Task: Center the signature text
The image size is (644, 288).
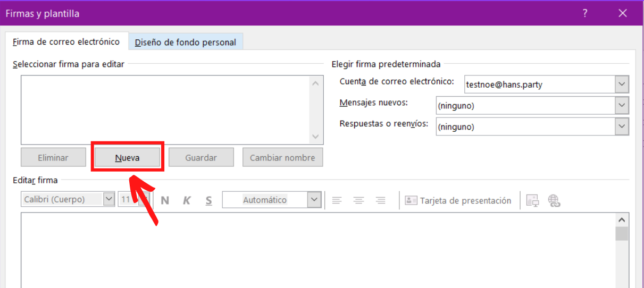Action: coord(359,200)
